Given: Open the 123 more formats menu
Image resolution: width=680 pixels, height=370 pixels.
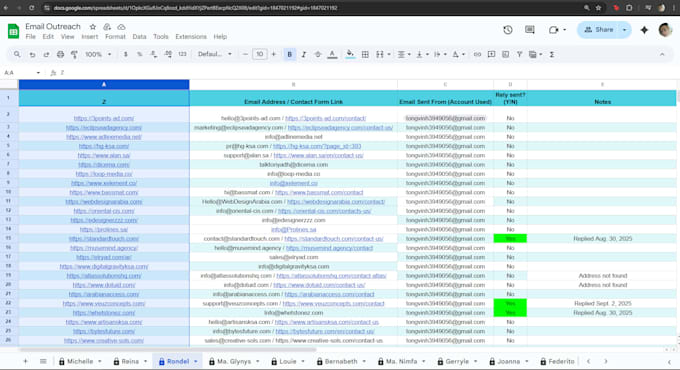Looking at the screenshot, I should click(182, 54).
